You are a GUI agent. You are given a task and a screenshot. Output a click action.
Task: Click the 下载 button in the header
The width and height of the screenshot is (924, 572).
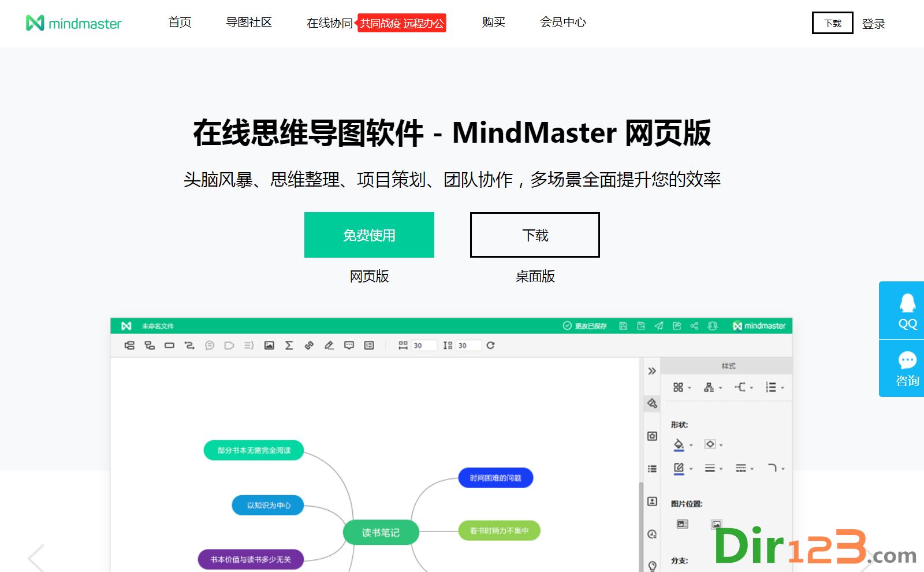click(833, 23)
